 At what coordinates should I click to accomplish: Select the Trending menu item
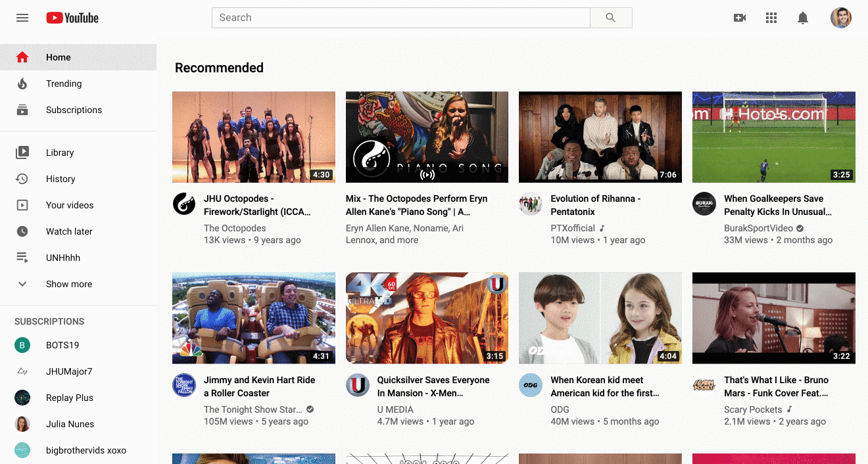click(78, 83)
